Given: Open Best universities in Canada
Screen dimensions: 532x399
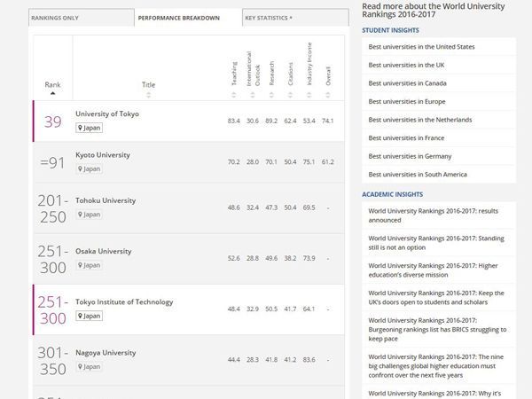Looking at the screenshot, I should click(x=408, y=83).
